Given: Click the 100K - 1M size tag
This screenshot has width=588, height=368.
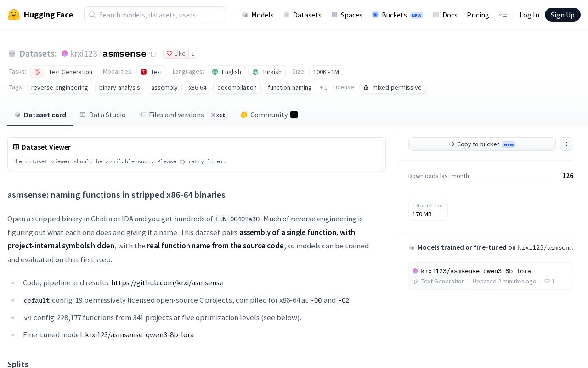Looking at the screenshot, I should tap(326, 72).
